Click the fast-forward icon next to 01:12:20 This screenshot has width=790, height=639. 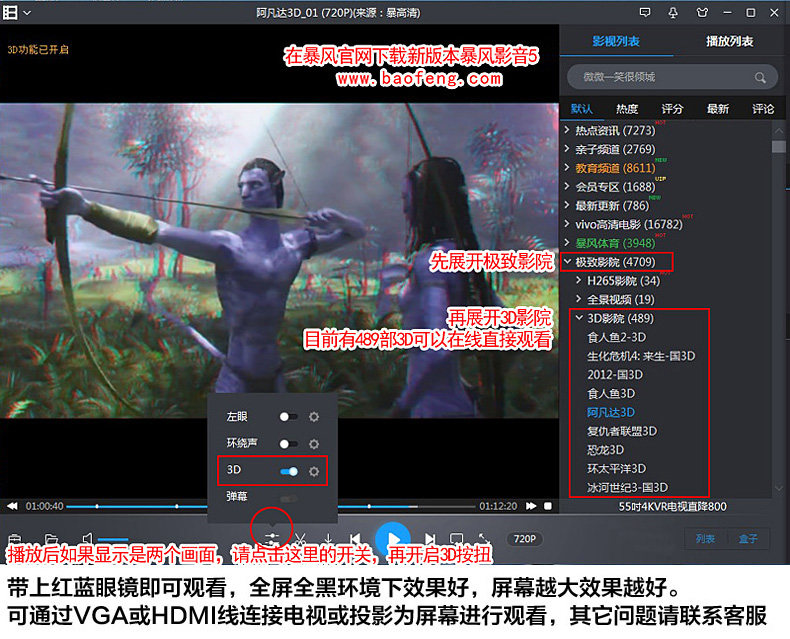[x=531, y=506]
